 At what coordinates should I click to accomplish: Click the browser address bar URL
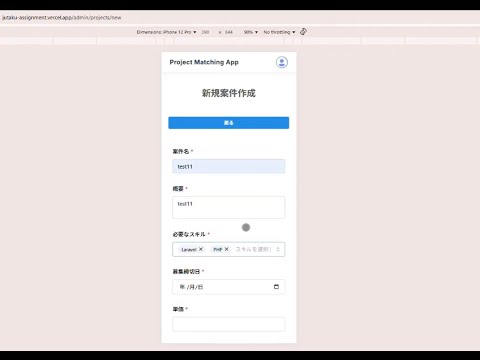tap(62, 17)
